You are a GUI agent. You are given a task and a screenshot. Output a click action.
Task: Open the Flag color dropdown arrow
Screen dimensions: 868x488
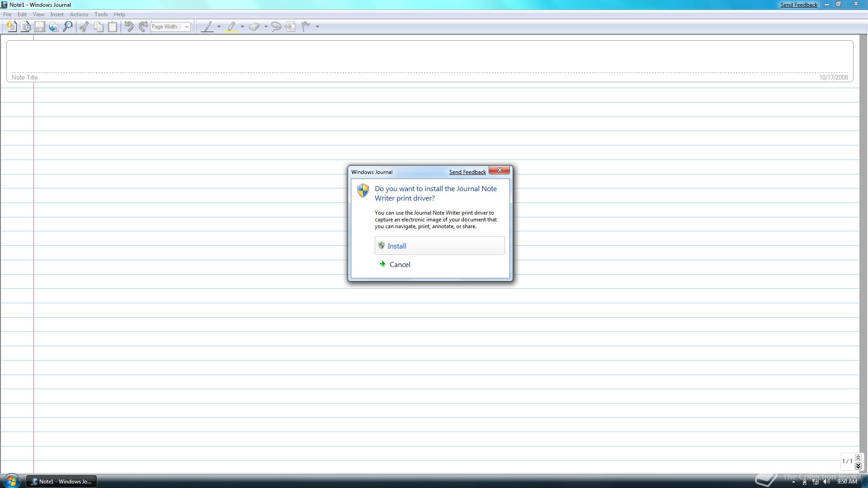click(x=317, y=27)
